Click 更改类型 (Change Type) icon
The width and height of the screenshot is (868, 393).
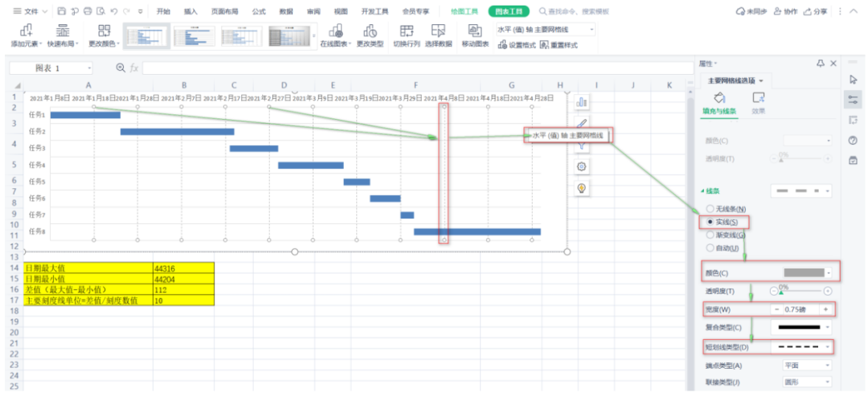point(370,36)
